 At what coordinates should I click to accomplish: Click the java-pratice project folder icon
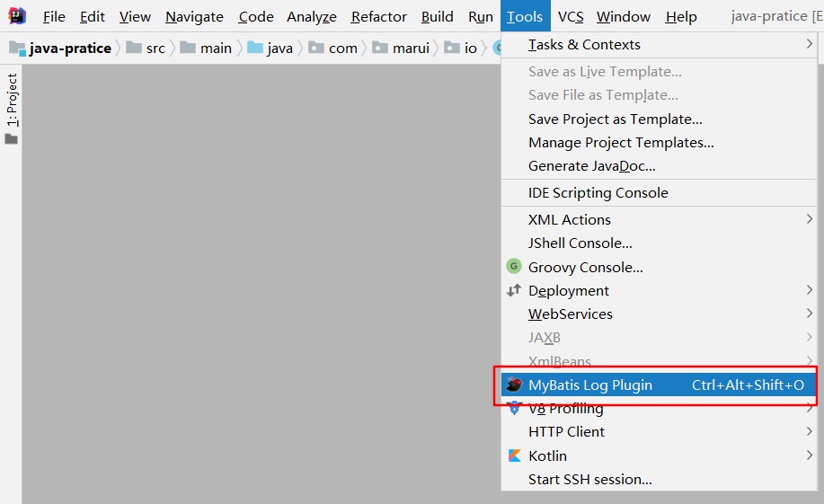coord(17,48)
